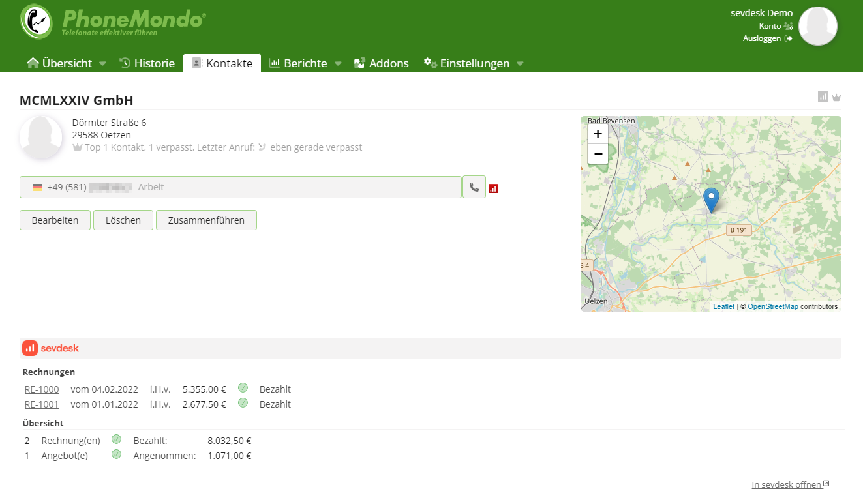
Task: Click the phone call icon button
Action: [x=474, y=187]
